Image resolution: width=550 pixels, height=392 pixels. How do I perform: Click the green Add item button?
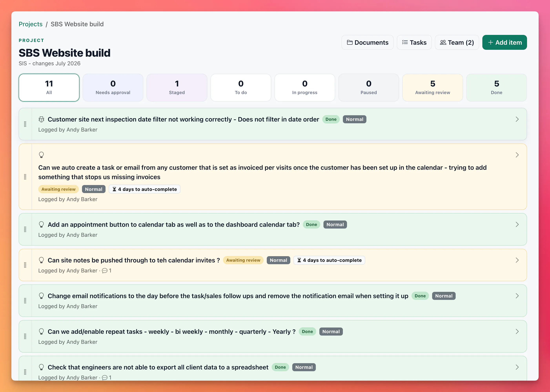click(504, 43)
